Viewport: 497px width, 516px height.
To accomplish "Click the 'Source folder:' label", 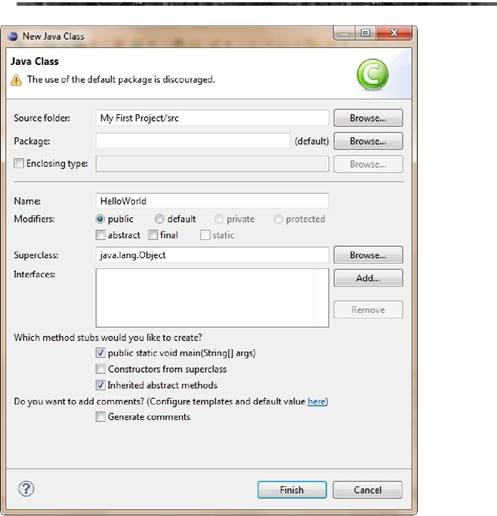I will tap(42, 118).
